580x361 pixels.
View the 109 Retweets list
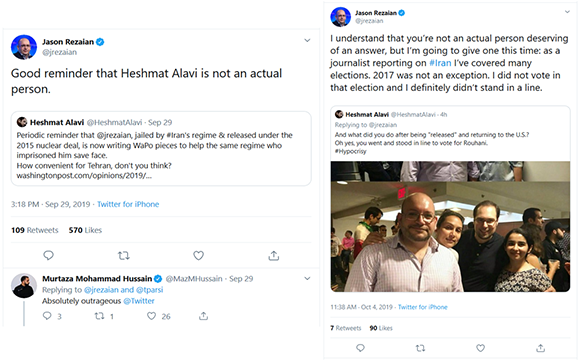pyautogui.click(x=35, y=230)
